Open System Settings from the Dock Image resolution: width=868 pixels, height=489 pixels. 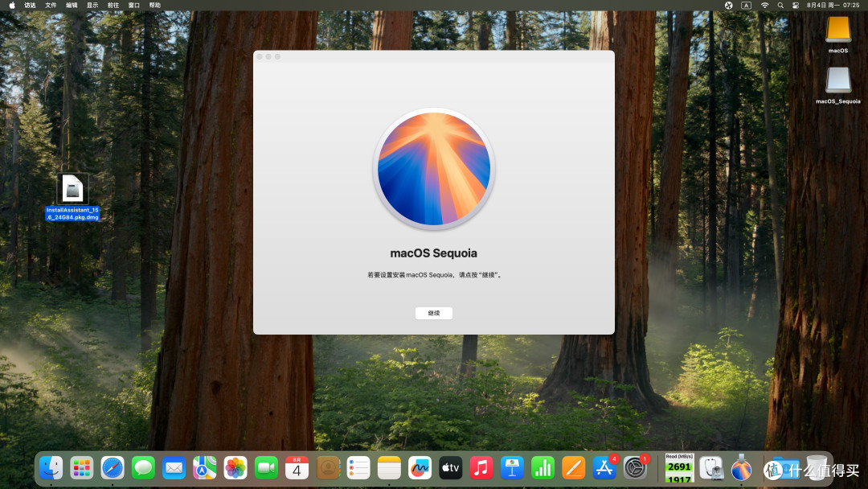pos(635,469)
